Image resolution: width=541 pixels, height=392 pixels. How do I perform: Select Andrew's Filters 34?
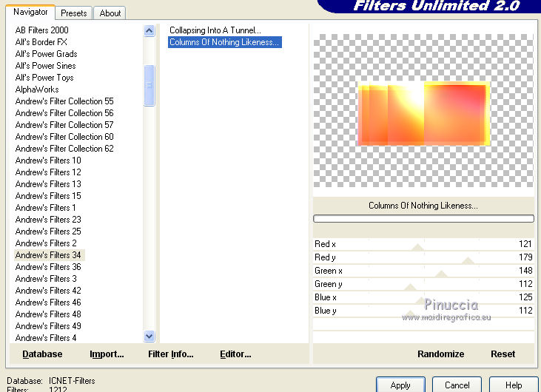pyautogui.click(x=48, y=255)
